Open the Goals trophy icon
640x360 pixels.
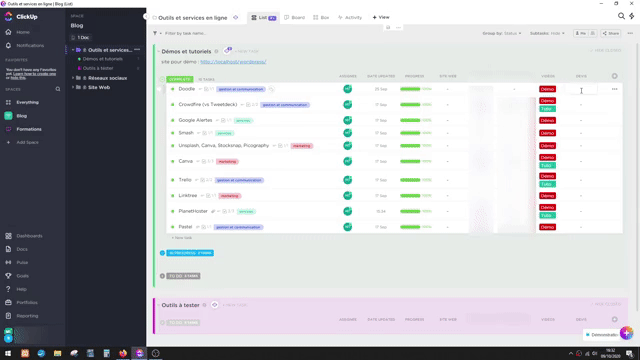tap(8, 276)
